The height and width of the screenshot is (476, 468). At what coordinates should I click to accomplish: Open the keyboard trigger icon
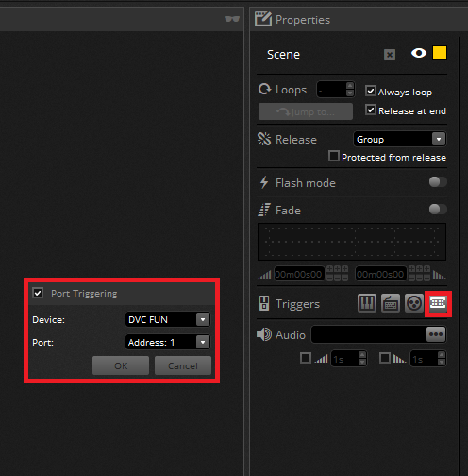coord(391,303)
